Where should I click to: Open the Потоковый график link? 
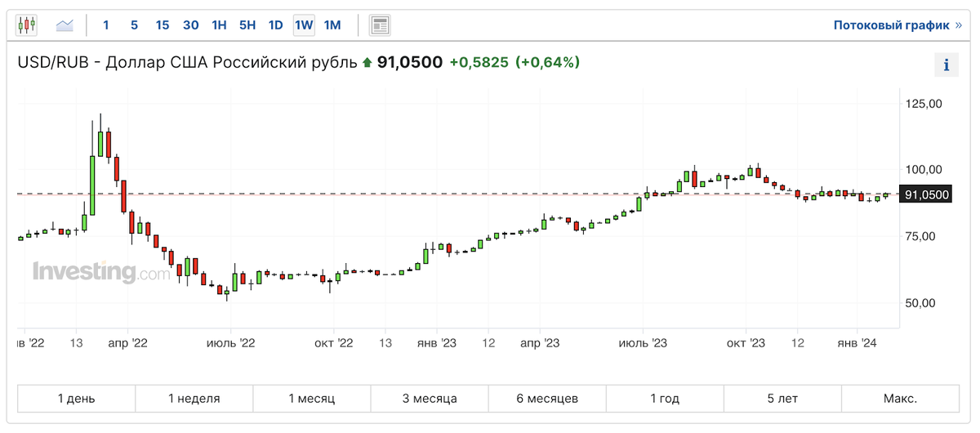(898, 25)
